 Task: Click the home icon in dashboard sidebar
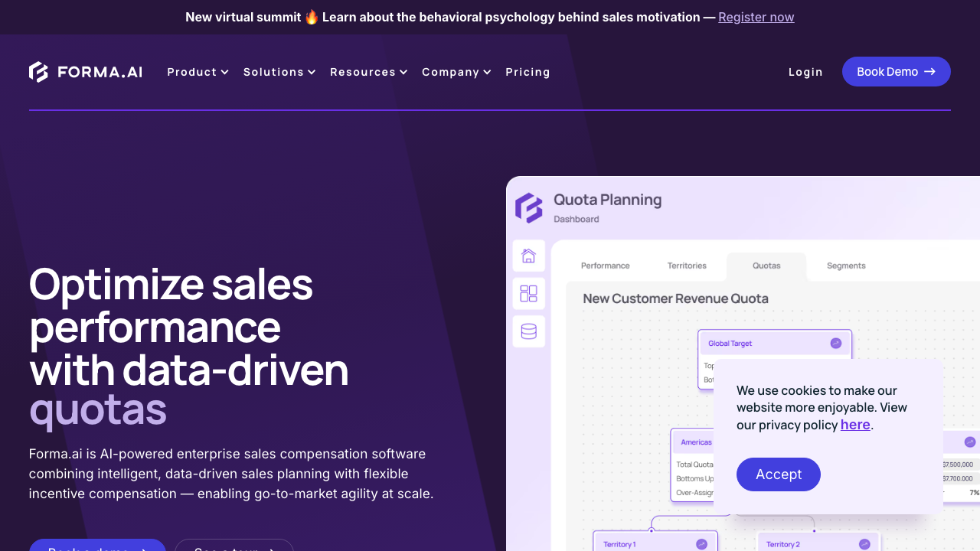[528, 256]
